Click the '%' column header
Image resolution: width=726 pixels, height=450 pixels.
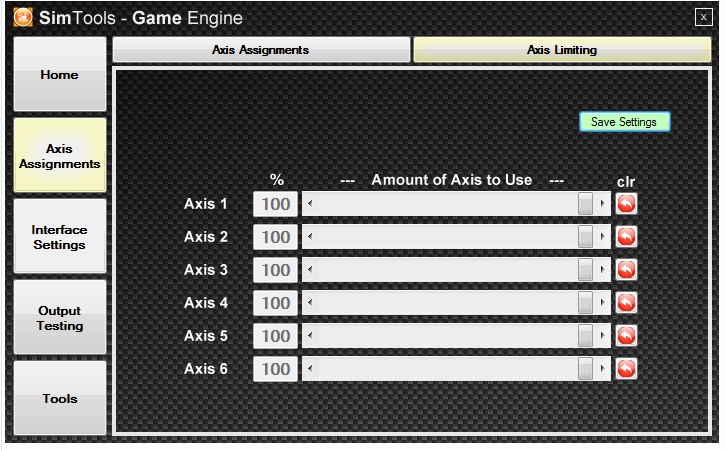[x=277, y=180]
